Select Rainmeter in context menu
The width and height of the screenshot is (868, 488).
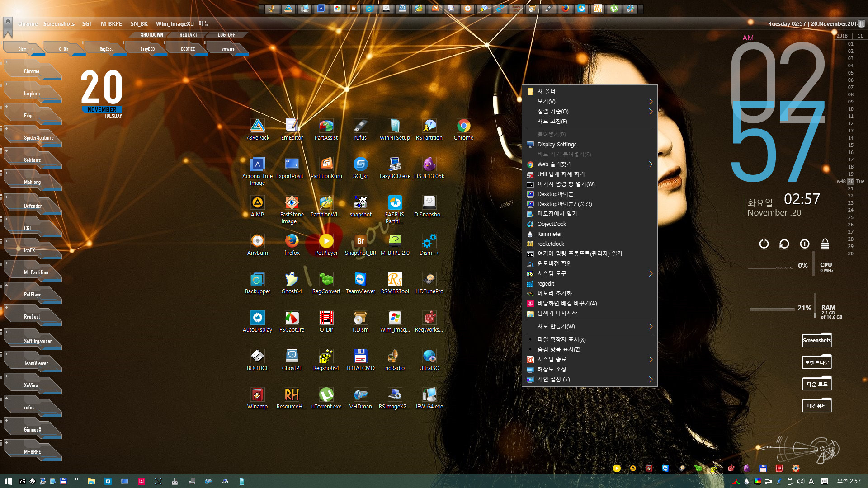[590, 234]
